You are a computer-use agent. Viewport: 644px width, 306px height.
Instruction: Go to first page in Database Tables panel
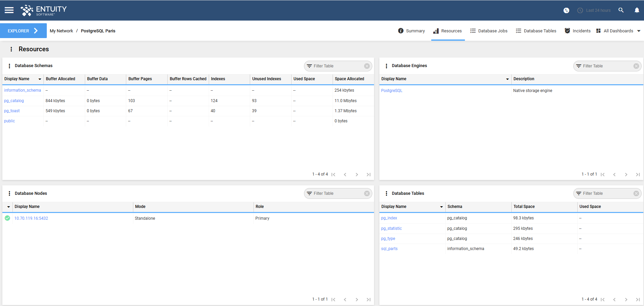click(603, 300)
